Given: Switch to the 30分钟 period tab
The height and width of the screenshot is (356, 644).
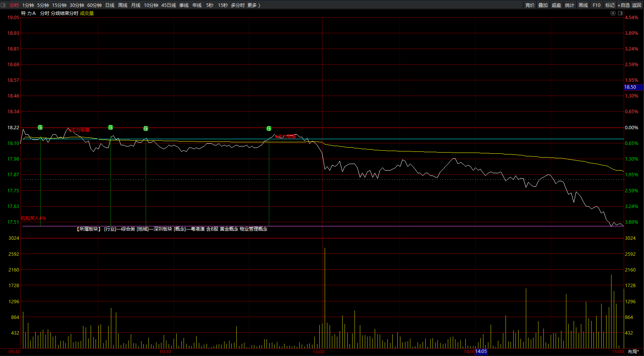Looking at the screenshot, I should coord(77,5).
